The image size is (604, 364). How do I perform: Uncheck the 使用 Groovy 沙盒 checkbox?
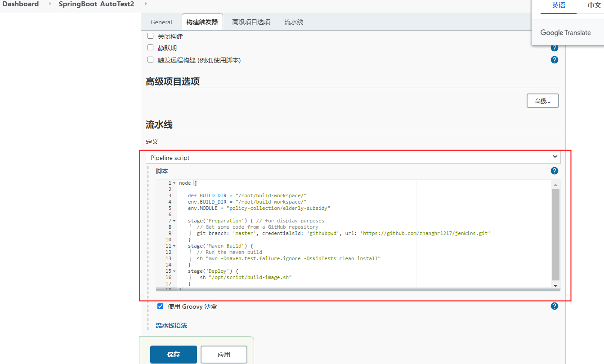point(160,306)
